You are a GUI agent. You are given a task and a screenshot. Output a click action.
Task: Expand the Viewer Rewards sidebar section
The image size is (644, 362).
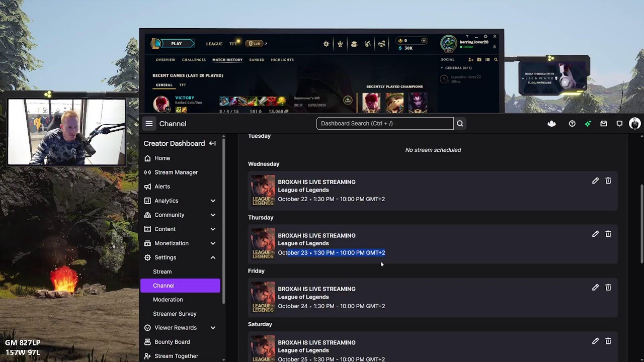[213, 328]
